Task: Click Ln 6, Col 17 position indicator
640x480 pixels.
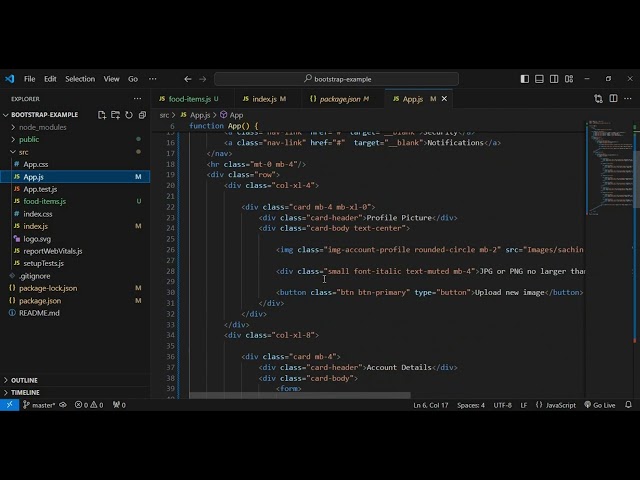Action: tap(431, 405)
